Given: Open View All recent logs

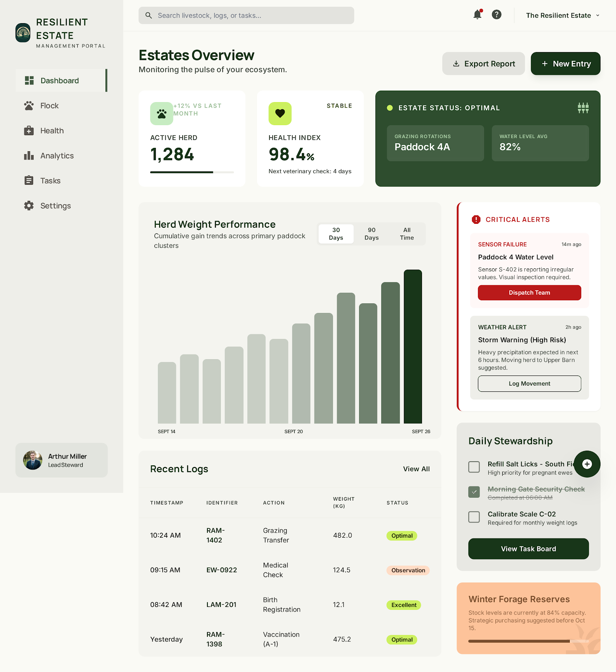Looking at the screenshot, I should point(417,469).
